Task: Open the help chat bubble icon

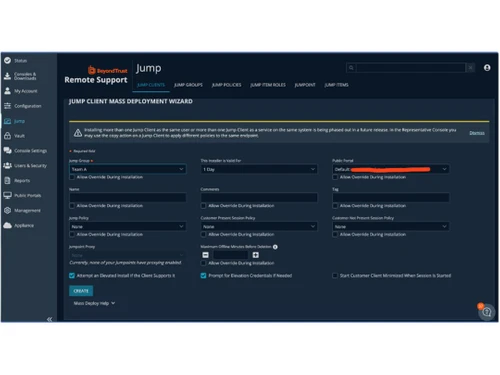Action: (x=487, y=312)
